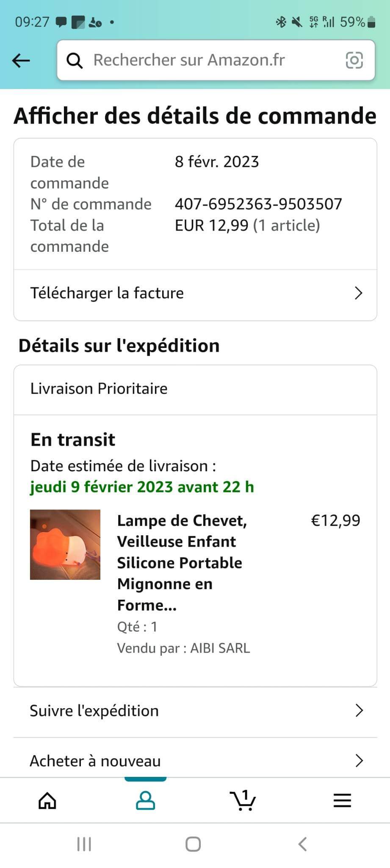Open Lampe de Chevet product title
This screenshot has height=868, width=390.
coord(182,563)
